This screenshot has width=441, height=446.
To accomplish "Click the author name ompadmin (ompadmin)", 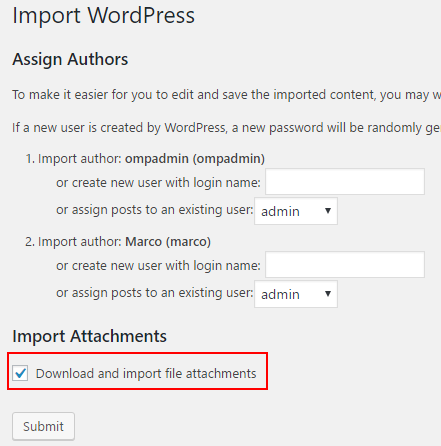I will (x=195, y=159).
